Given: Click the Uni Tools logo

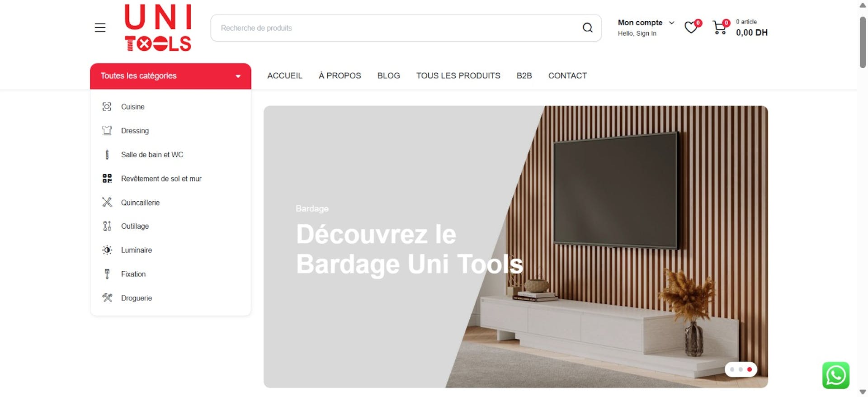Looking at the screenshot, I should coord(158,28).
